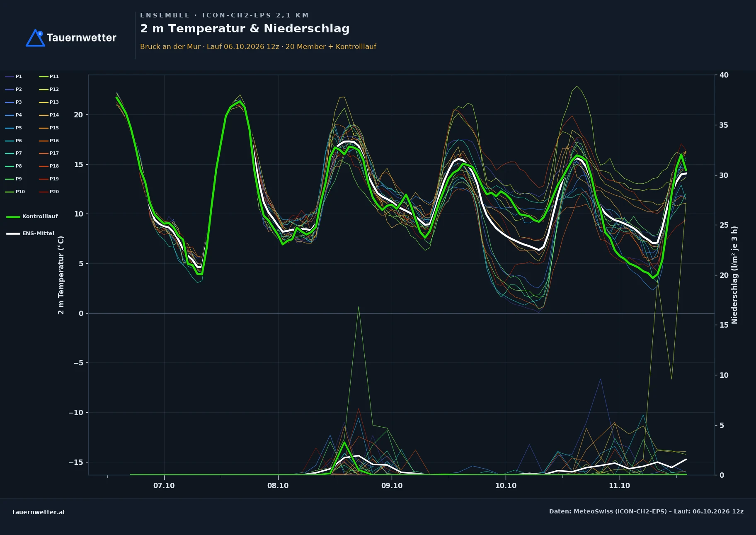Click the ENS-Mittel legend entry
Screen dimensions: 756x535
point(30,233)
